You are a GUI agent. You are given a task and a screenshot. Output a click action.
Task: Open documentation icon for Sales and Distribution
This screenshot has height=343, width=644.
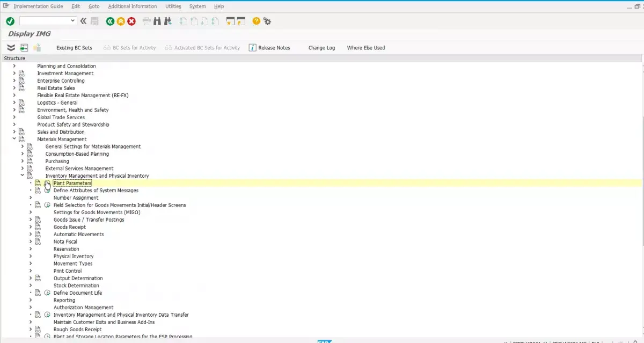(21, 132)
